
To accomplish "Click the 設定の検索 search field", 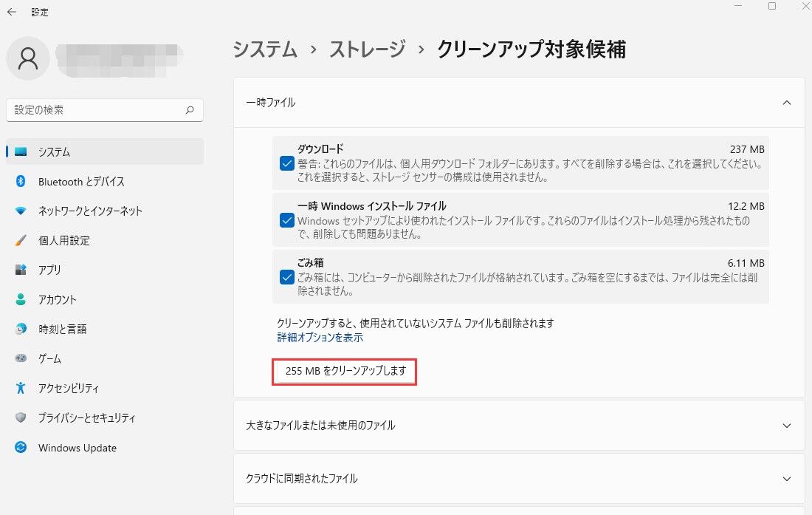I will 105,109.
